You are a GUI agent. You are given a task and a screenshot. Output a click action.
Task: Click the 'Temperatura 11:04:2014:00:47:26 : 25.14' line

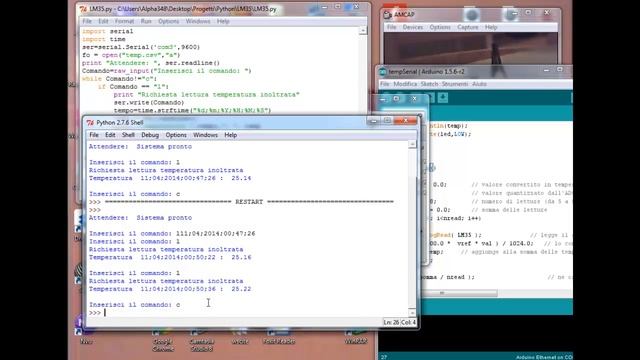(x=170, y=178)
